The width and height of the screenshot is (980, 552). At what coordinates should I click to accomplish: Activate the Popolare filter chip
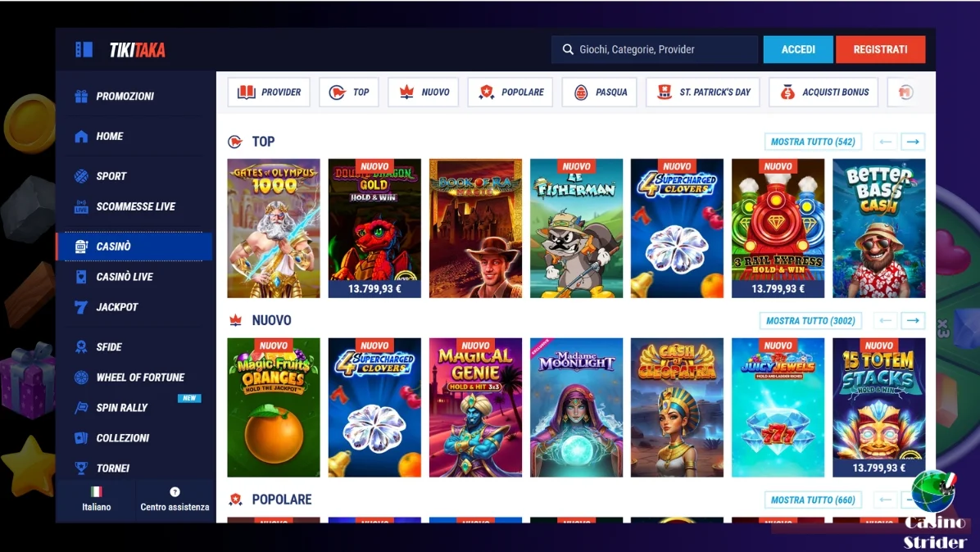[x=510, y=92]
